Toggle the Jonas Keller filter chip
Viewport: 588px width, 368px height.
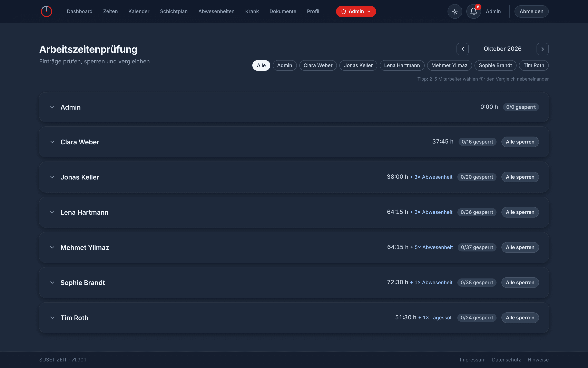tap(358, 65)
